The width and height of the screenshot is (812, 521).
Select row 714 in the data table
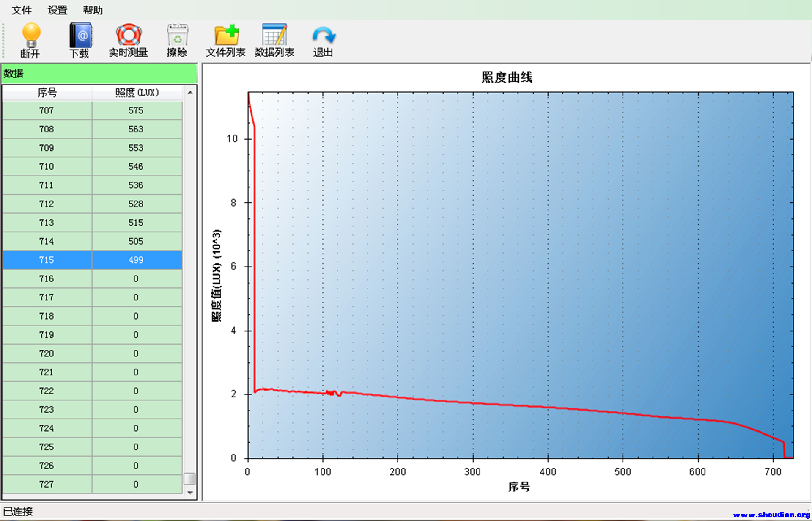coord(93,241)
